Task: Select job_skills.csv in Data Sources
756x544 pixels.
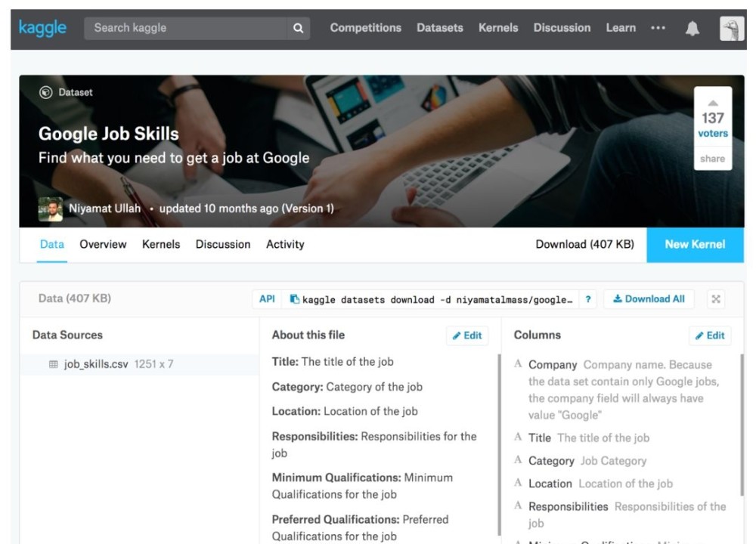Action: pos(139,364)
